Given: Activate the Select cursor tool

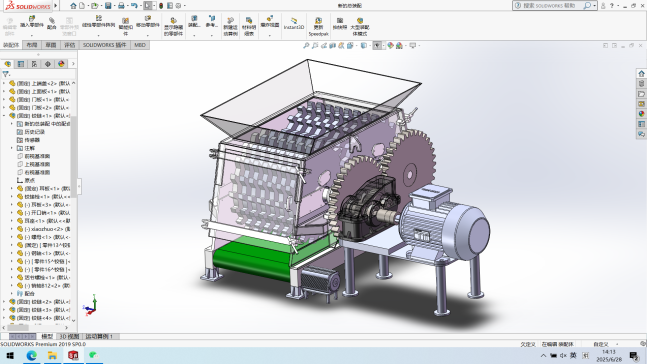Looking at the screenshot, I should pyautogui.click(x=148, y=6).
